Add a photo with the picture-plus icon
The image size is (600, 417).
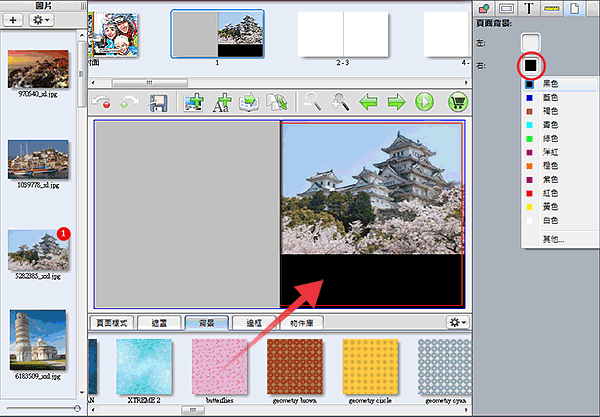coord(194,102)
